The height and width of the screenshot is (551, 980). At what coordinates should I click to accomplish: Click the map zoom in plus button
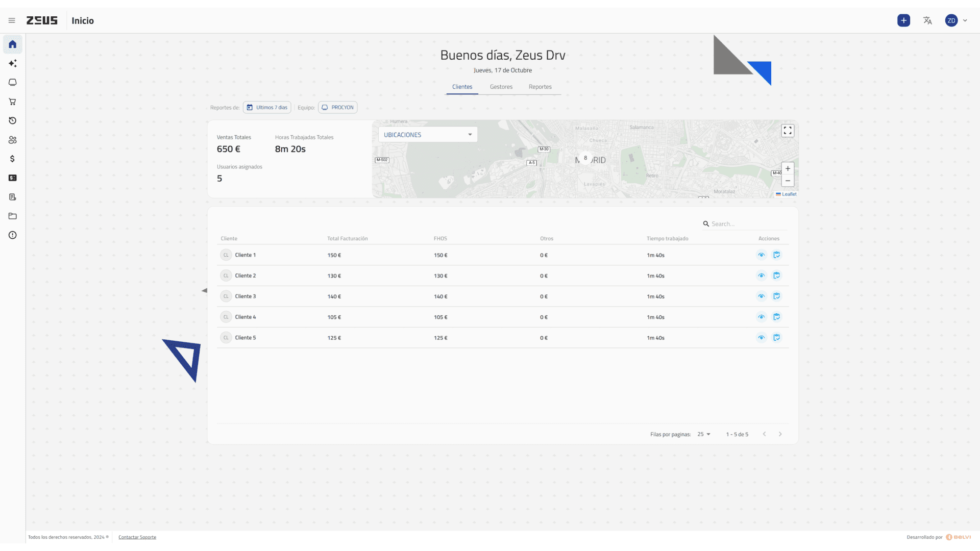point(788,168)
